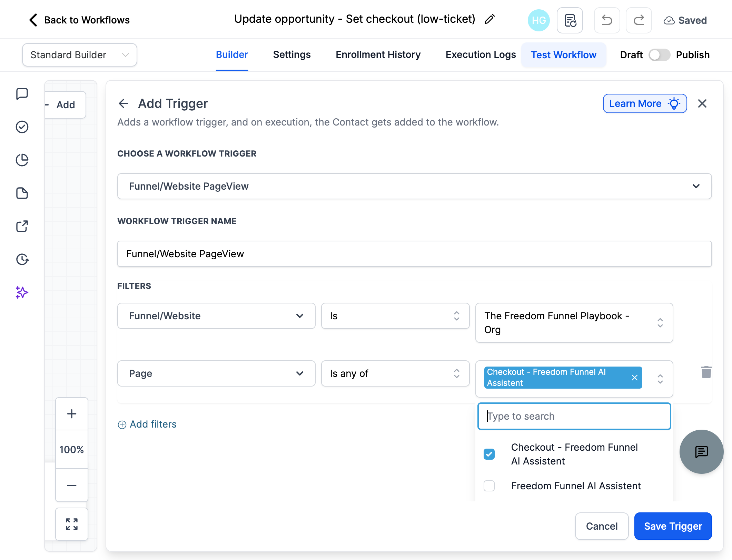Open the floating chat support bubble
732x560 pixels.
[x=701, y=452]
